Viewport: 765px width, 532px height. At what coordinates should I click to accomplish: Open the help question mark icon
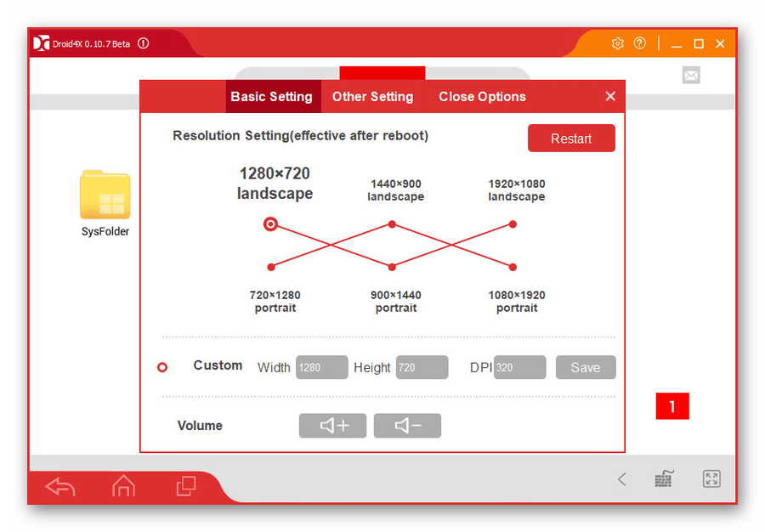click(x=640, y=43)
